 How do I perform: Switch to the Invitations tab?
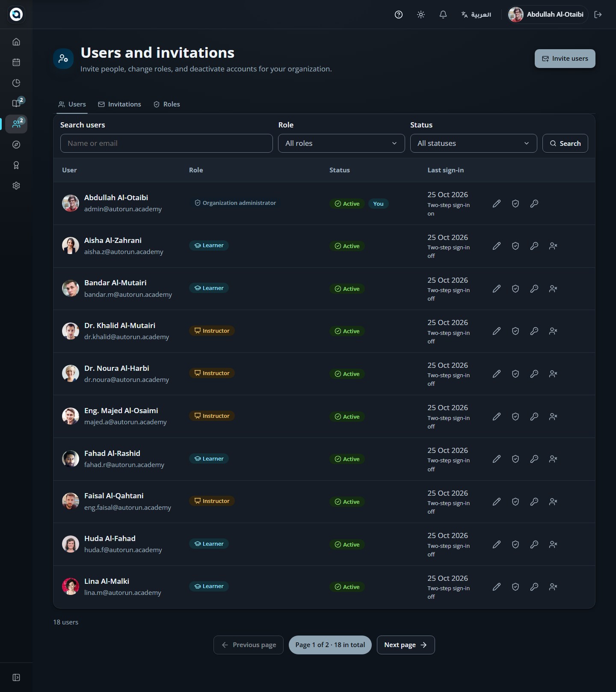(119, 104)
